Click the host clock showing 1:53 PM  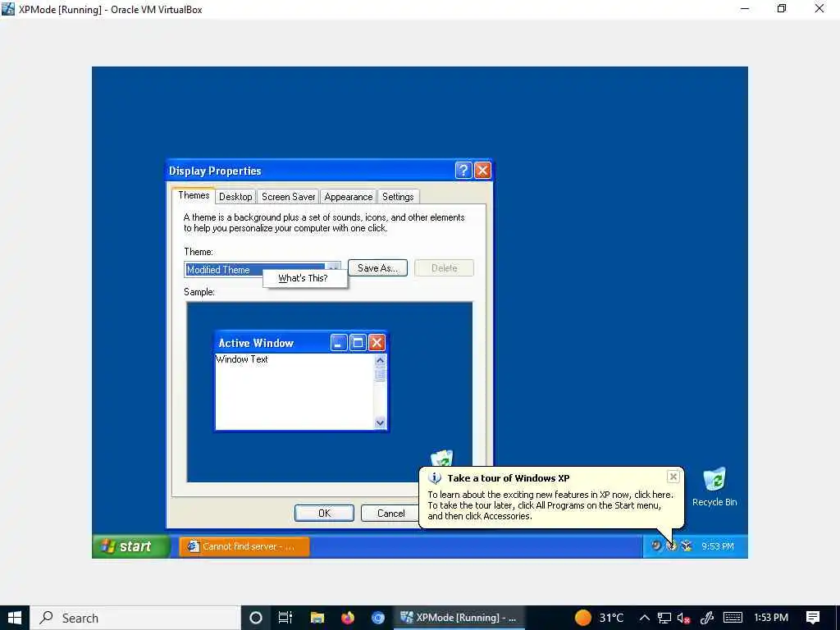click(771, 618)
